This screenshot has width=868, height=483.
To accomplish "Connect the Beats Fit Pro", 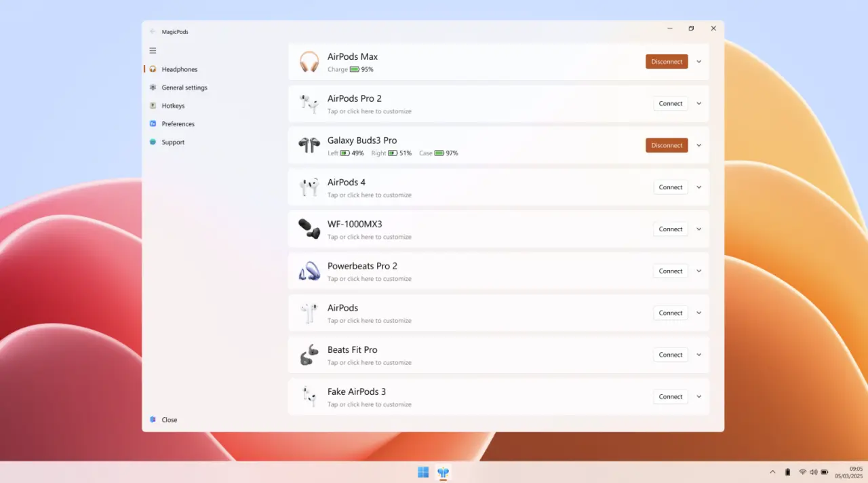I will point(671,355).
